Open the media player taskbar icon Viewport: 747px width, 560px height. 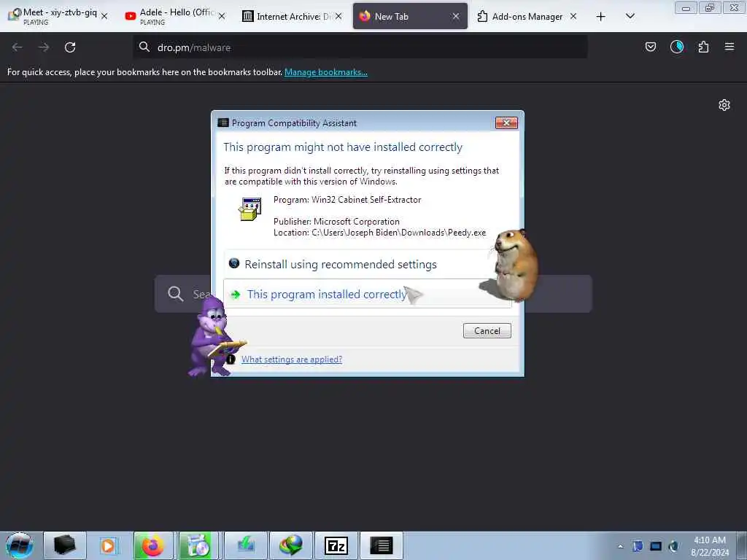[x=108, y=545]
